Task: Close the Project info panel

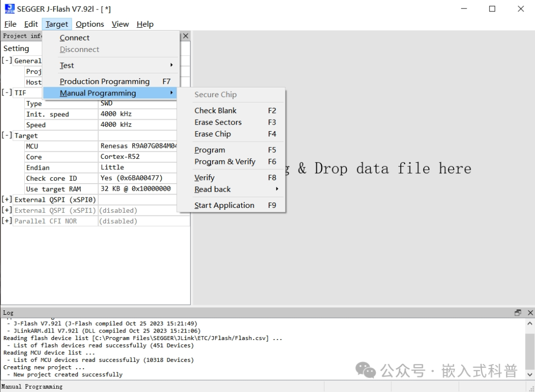Action: pyautogui.click(x=186, y=36)
